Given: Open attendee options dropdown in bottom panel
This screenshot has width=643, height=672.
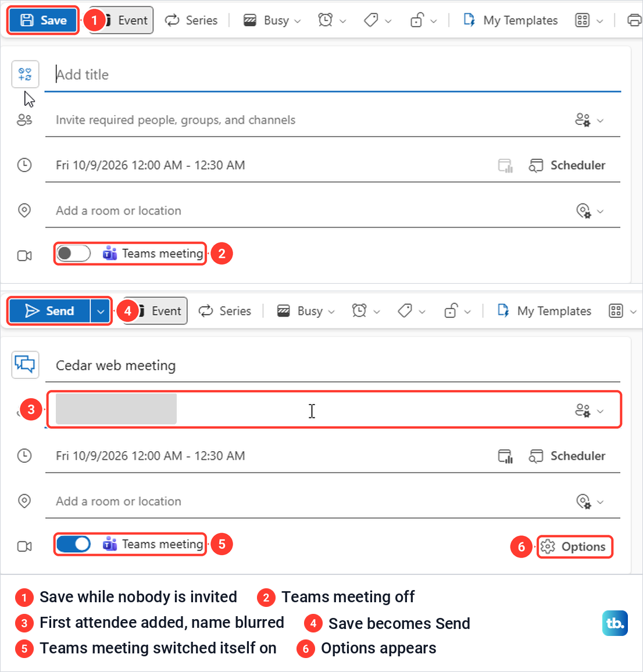Looking at the screenshot, I should point(589,410).
